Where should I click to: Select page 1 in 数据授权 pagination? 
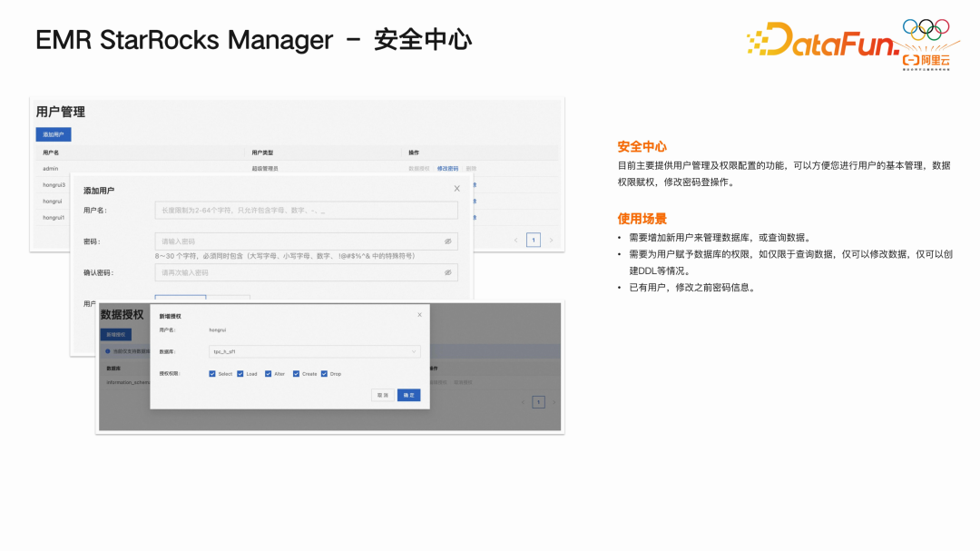pos(538,402)
